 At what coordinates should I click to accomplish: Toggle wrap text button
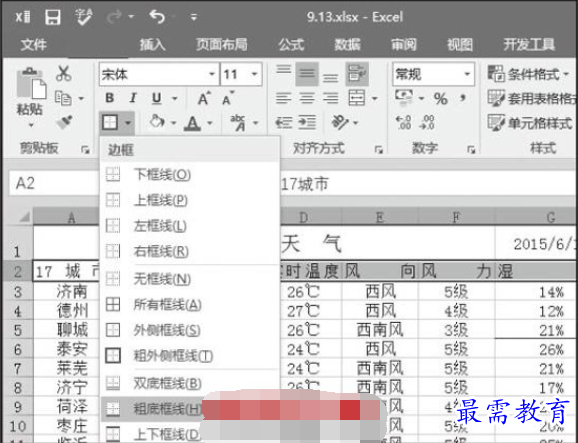click(x=357, y=74)
